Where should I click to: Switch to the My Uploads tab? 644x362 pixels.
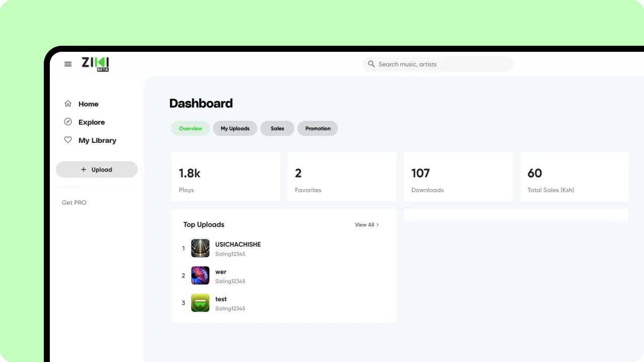(x=235, y=128)
